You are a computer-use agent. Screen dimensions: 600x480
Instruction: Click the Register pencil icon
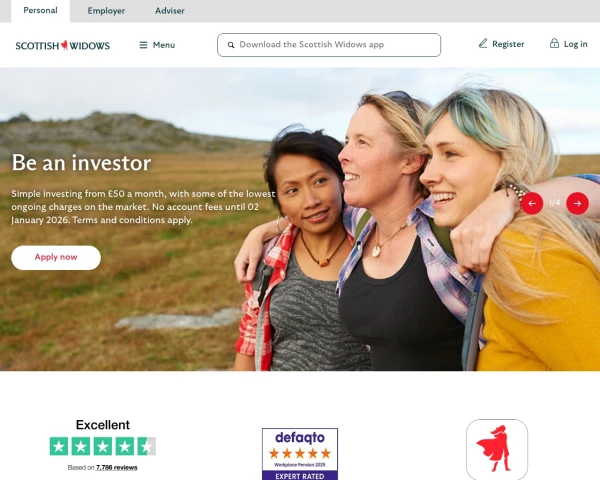(x=483, y=43)
